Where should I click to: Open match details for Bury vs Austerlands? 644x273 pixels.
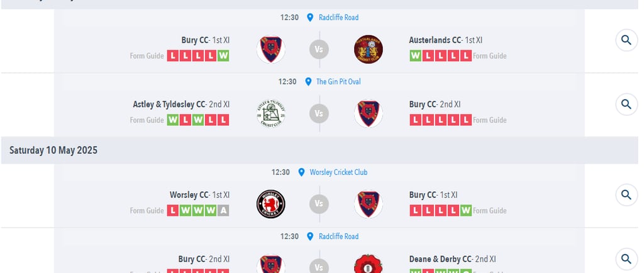coord(626,40)
